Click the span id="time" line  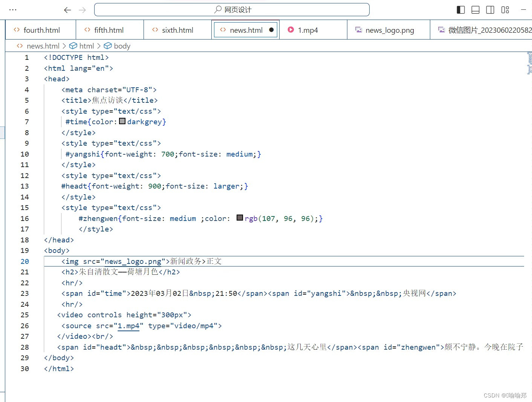[259, 294]
